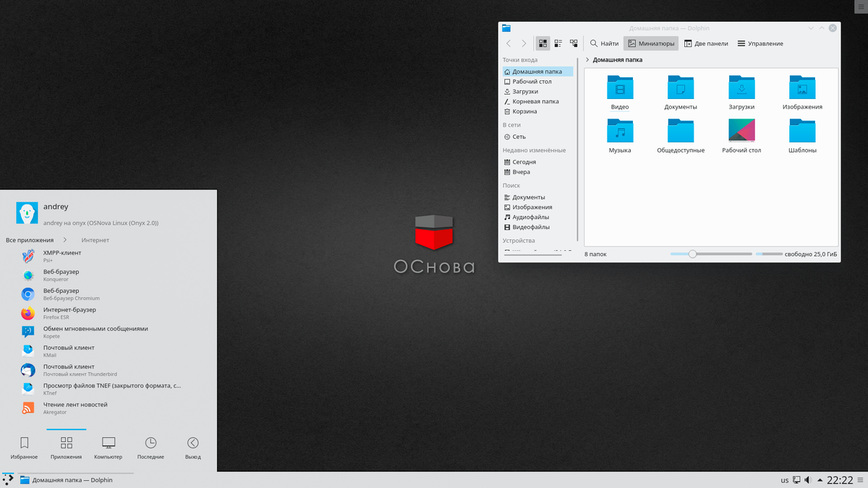Viewport: 868px width, 488px height.
Task: Click the breadcrumb chevron before Домашняя папка
Action: click(587, 60)
